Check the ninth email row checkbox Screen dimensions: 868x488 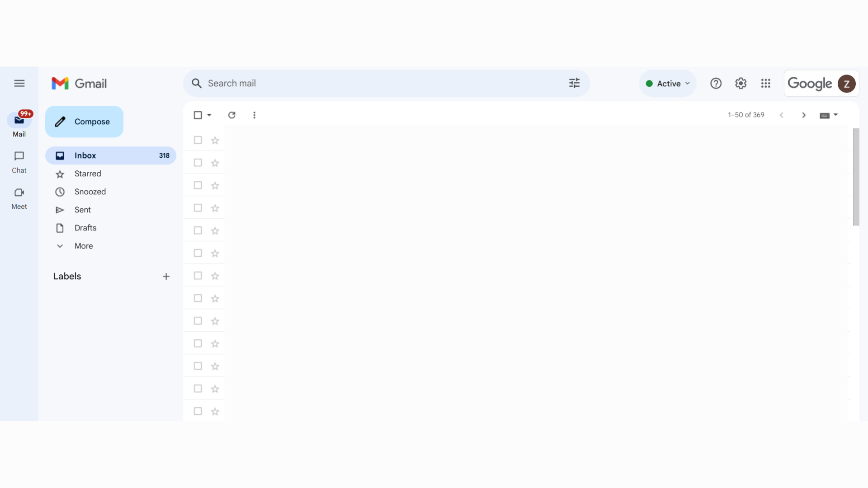198,321
